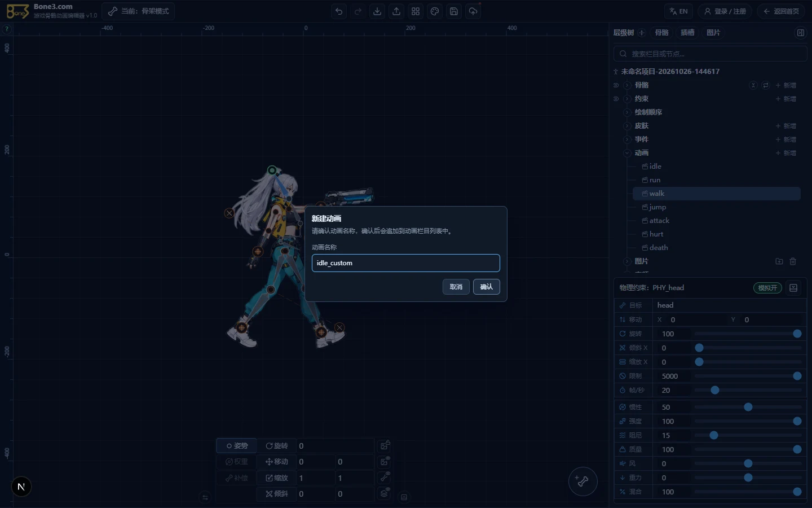Screen dimensions: 812x508
Task: Toggle visibility eye for 约束 row
Action: pyautogui.click(x=616, y=99)
